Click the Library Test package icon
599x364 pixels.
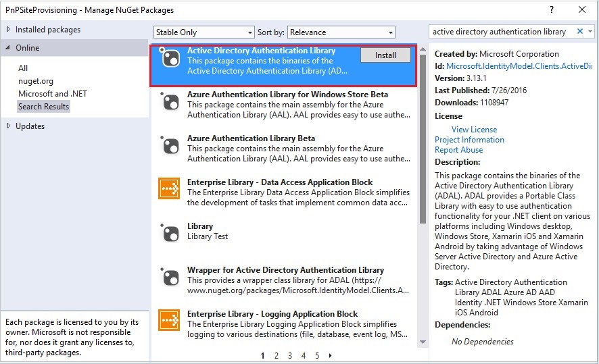pyautogui.click(x=170, y=233)
